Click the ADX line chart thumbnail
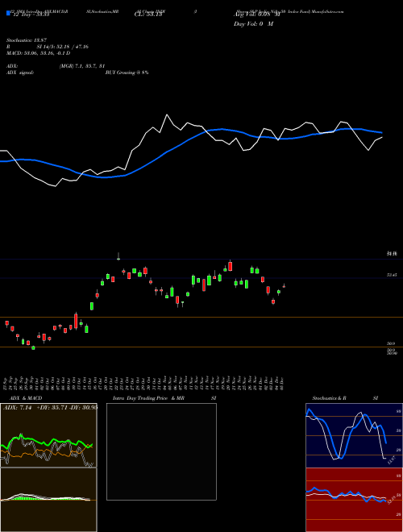 (x=48, y=435)
